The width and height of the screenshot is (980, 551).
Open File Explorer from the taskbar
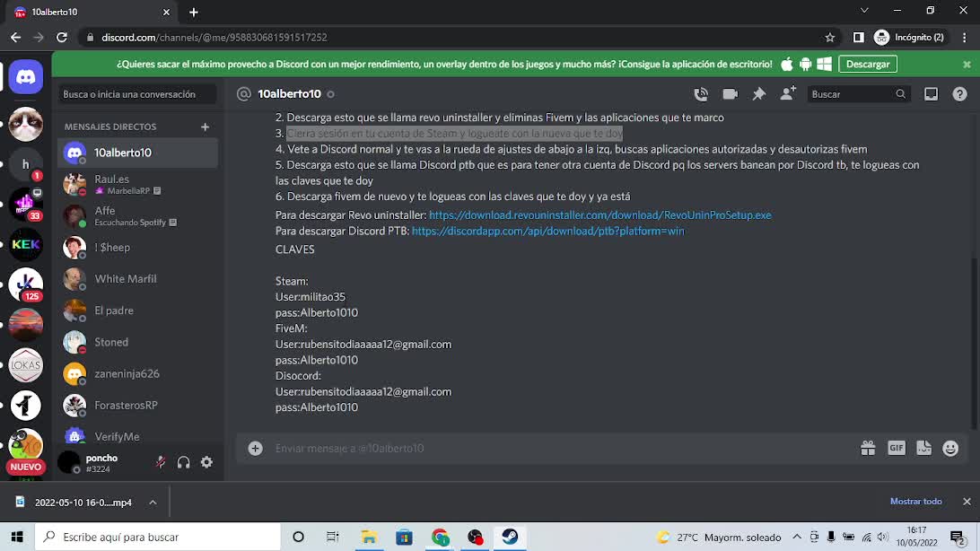pos(369,537)
